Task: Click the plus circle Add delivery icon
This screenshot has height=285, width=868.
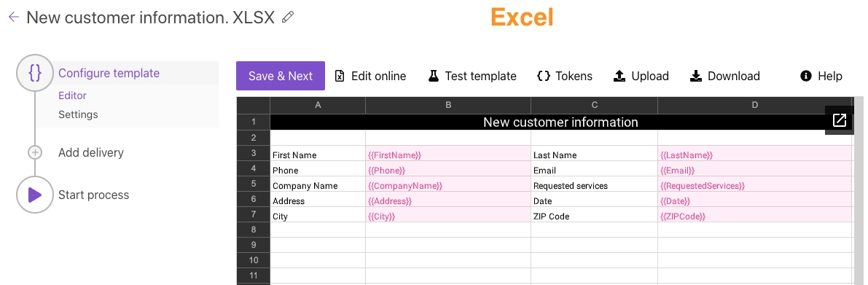Action: pyautogui.click(x=35, y=152)
